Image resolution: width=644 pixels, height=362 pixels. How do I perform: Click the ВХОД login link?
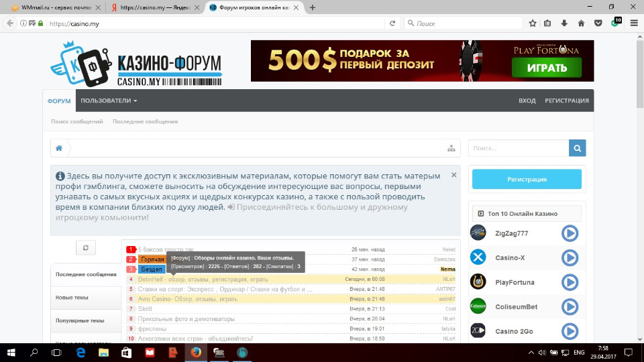[527, 101]
